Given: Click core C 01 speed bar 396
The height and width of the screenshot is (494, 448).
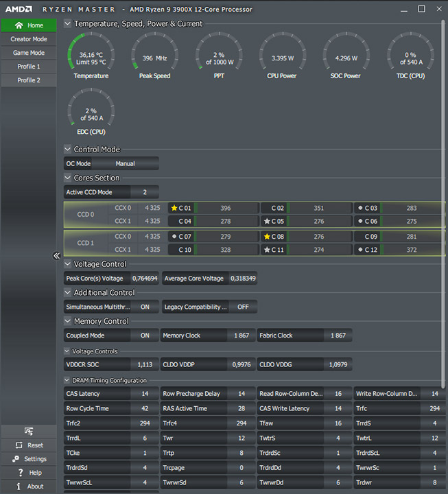Looking at the screenshot, I should (226, 208).
